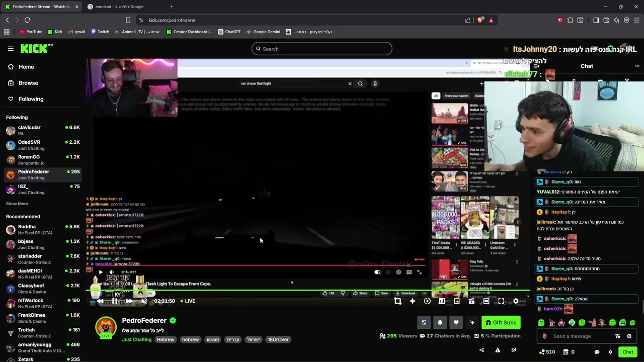Insert the Patrick star quick emote
This screenshot has height=362, width=644.
592,323
